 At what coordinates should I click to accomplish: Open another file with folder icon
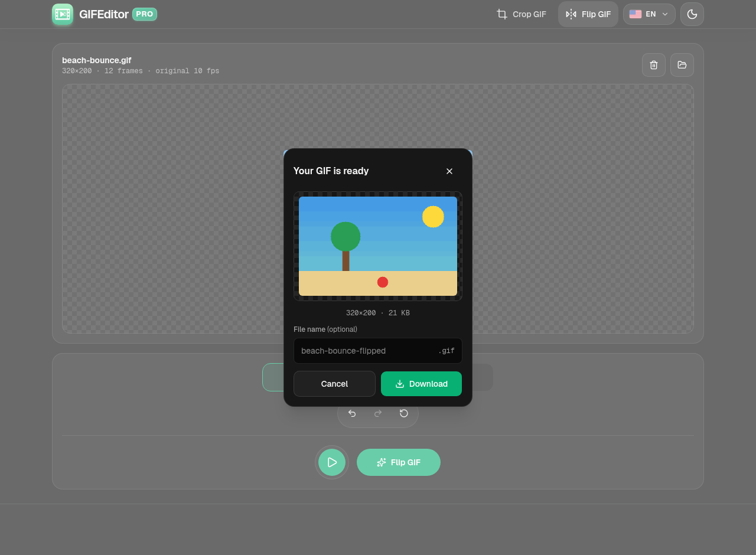(x=682, y=65)
